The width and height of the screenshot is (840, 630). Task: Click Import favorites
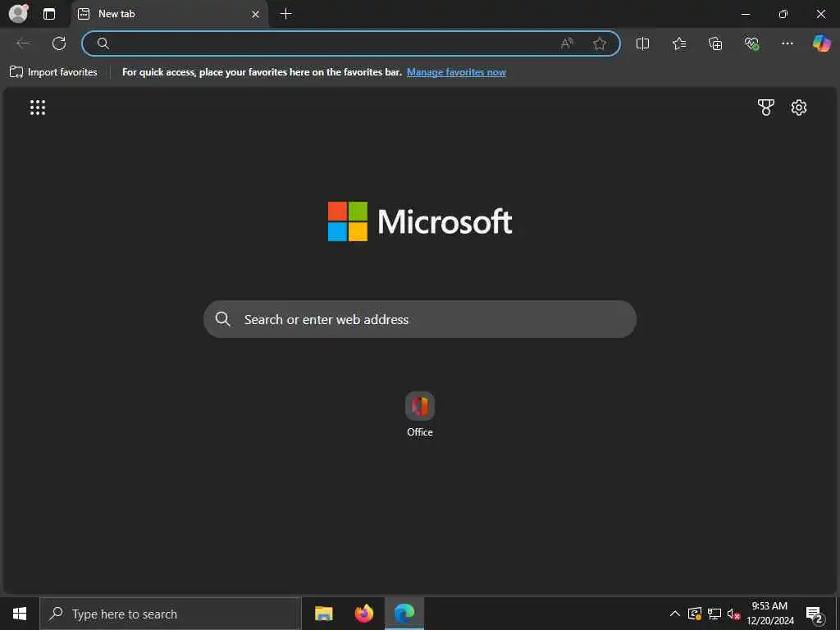click(x=53, y=72)
